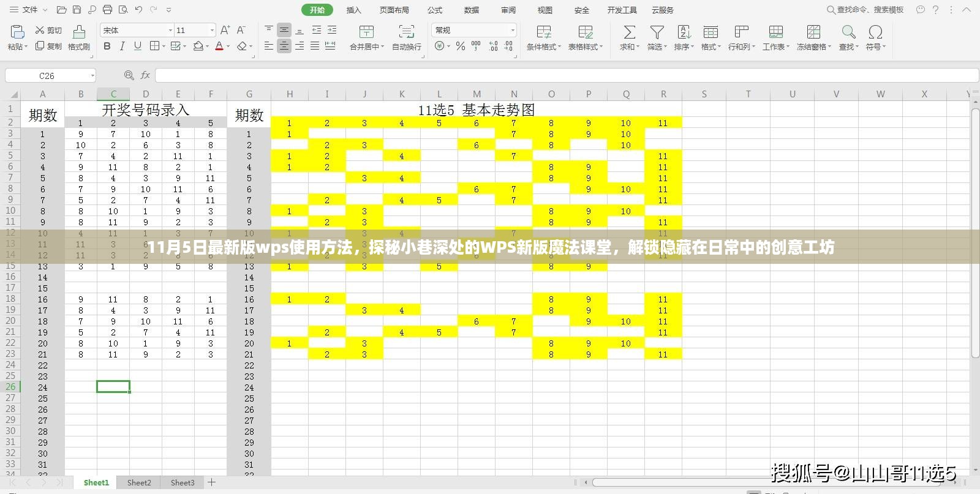This screenshot has width=980, height=494.
Task: Open the Name Box dropdown arrow
Action: [x=92, y=75]
